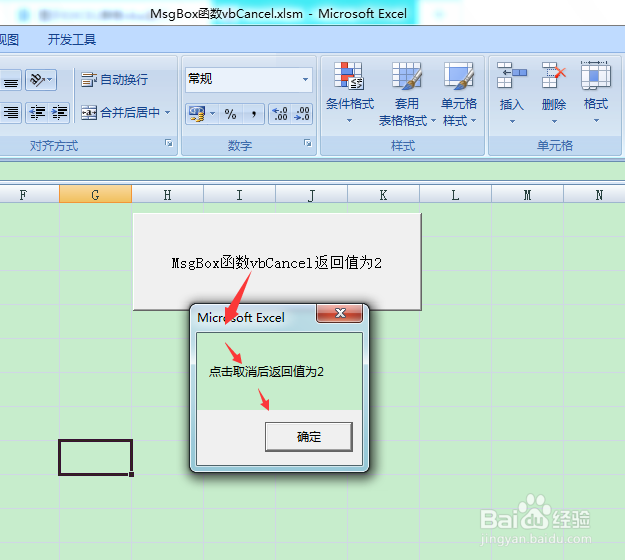625x560 pixels.
Task: Click the text orientation icon
Action: tap(41, 80)
